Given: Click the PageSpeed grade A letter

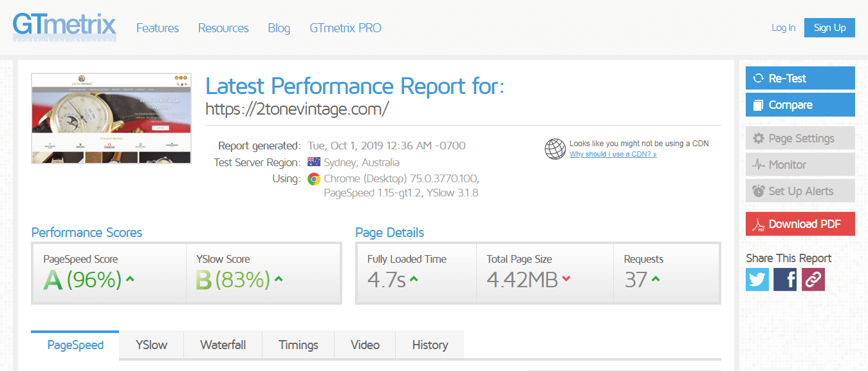Looking at the screenshot, I should [53, 280].
